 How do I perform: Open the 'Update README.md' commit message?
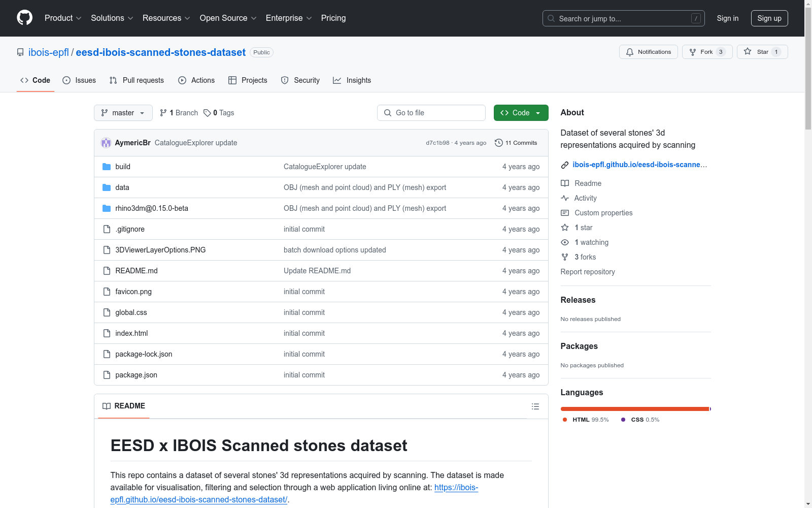click(x=317, y=271)
